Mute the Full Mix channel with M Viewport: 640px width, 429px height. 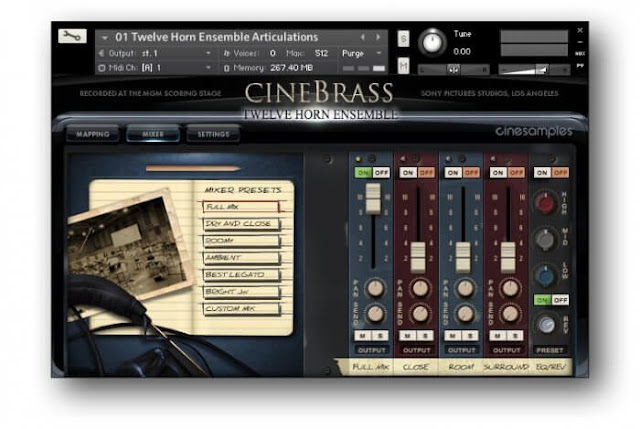(363, 336)
